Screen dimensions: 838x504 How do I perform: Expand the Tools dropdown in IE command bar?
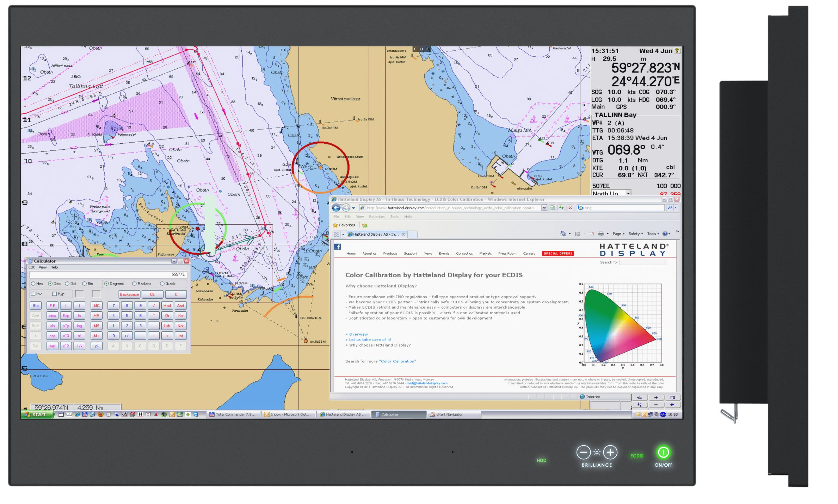[x=653, y=234]
